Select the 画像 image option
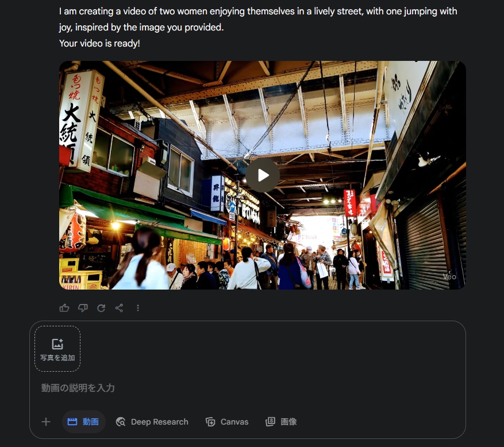This screenshot has width=504, height=447. (x=281, y=422)
